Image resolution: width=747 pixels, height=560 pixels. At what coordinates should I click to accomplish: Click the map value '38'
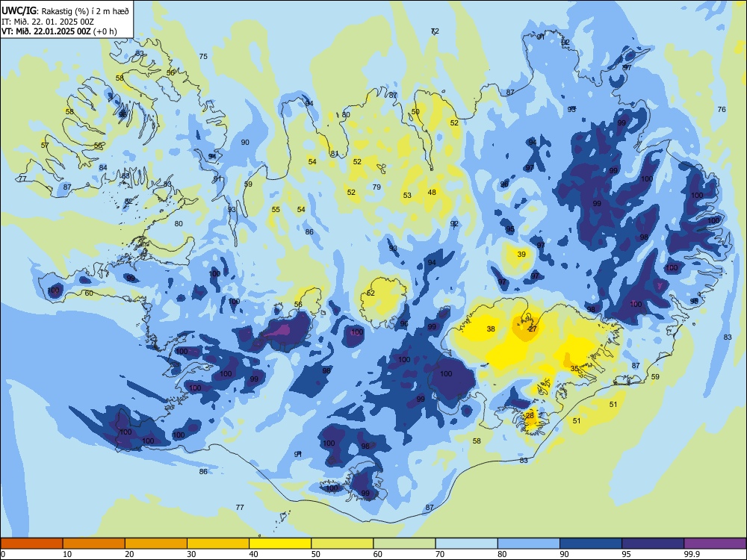[x=491, y=329]
